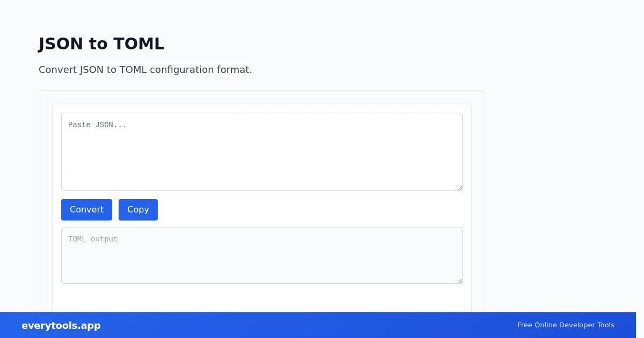Open the everytools.app home link
The width and height of the screenshot is (644, 338).
tap(61, 326)
